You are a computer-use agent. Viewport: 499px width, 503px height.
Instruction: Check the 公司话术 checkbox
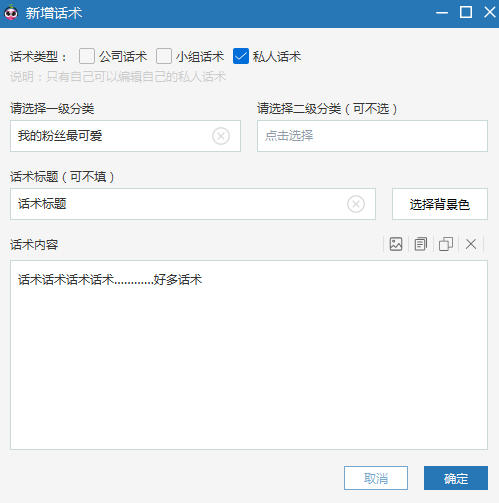[x=87, y=56]
